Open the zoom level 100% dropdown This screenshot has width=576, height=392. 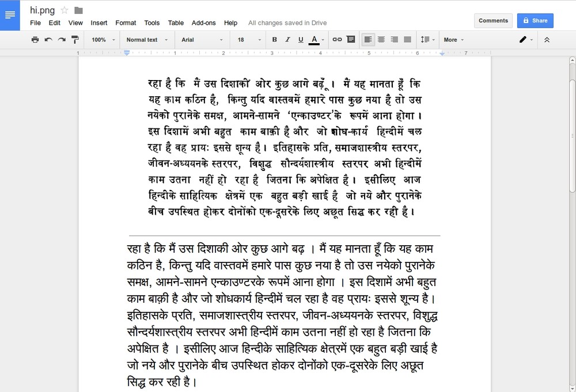click(103, 40)
